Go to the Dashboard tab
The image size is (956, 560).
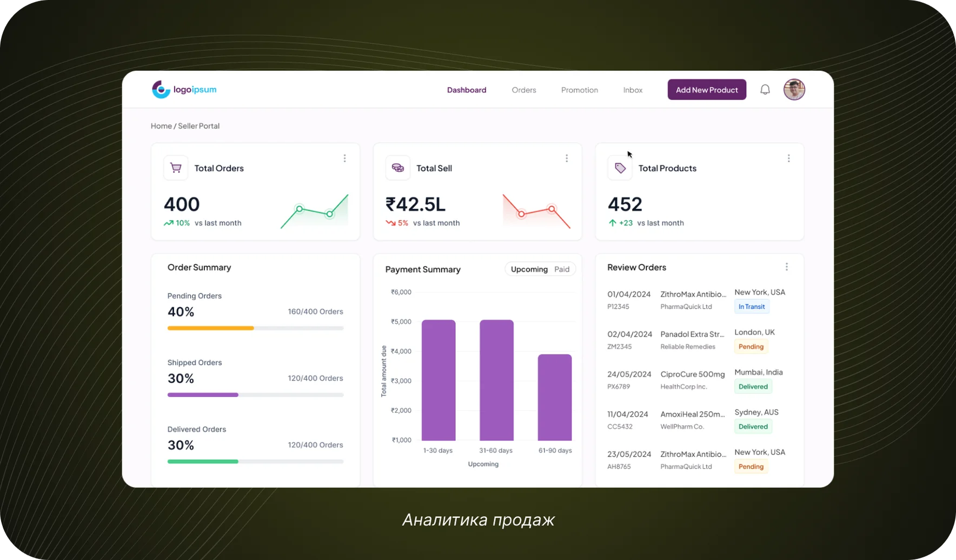[467, 90]
